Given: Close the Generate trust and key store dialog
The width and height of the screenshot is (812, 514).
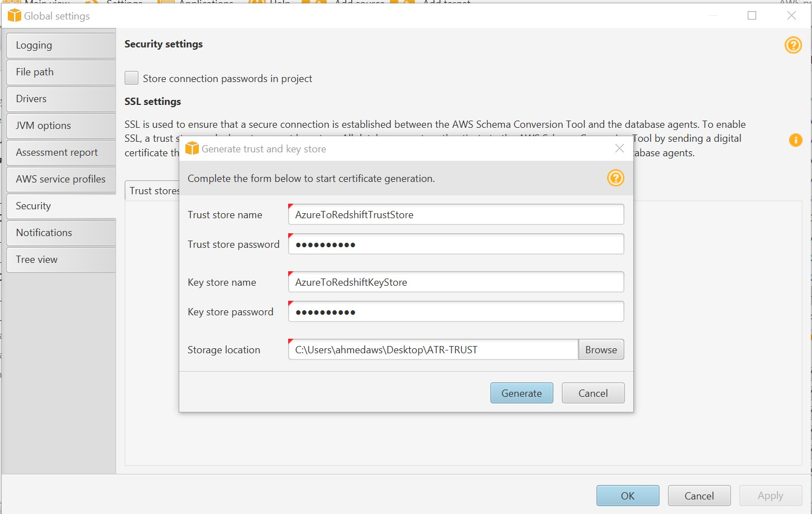Looking at the screenshot, I should click(619, 148).
